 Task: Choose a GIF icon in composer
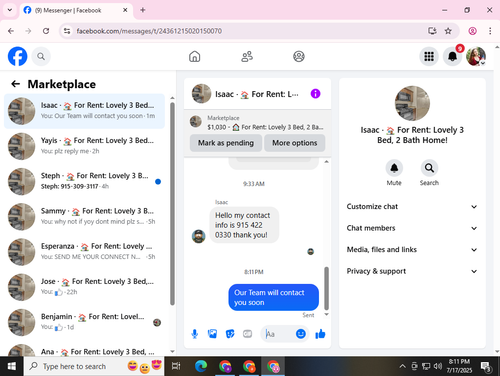[x=247, y=334]
